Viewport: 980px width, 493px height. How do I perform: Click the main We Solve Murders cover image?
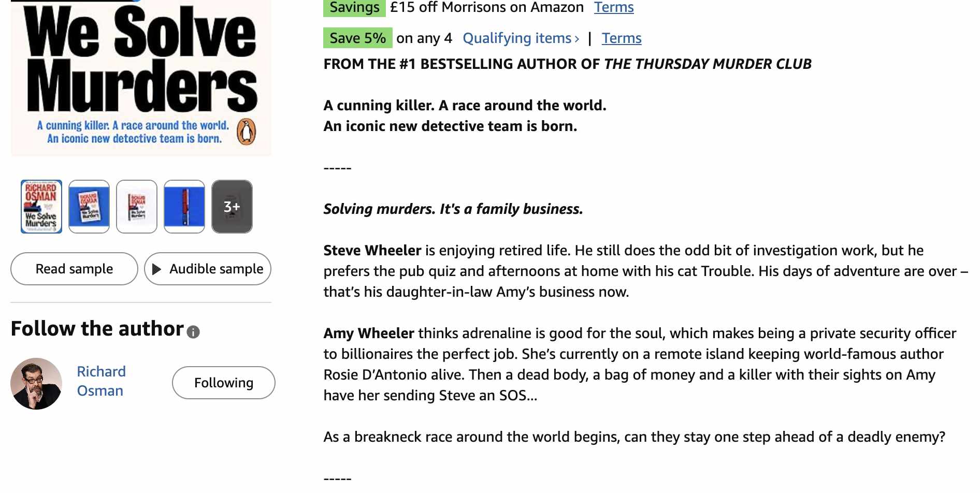[141, 78]
